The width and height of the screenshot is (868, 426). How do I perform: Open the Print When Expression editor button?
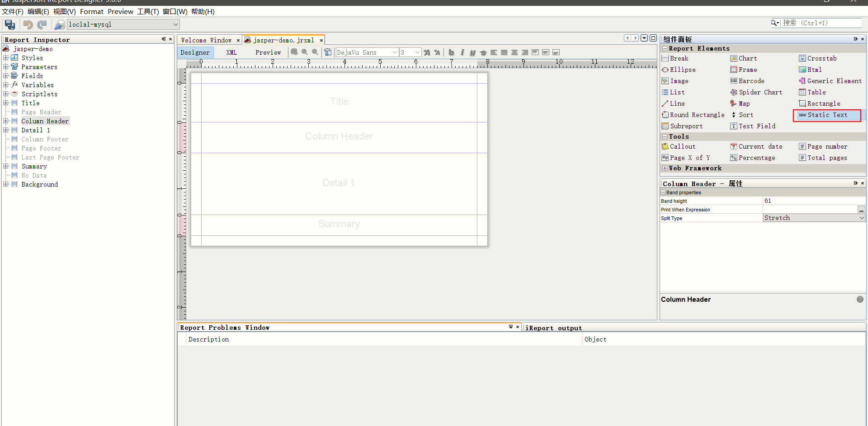862,209
